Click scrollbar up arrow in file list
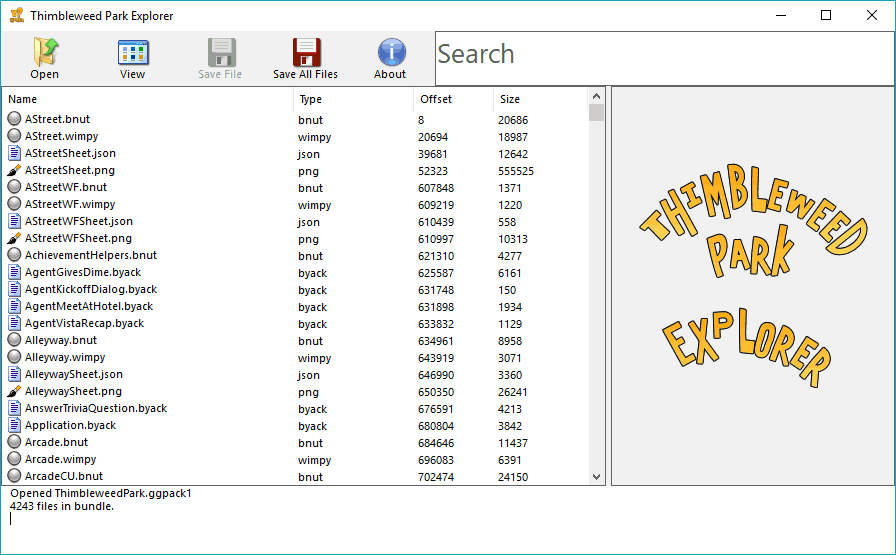Image resolution: width=896 pixels, height=555 pixels. 596,96
